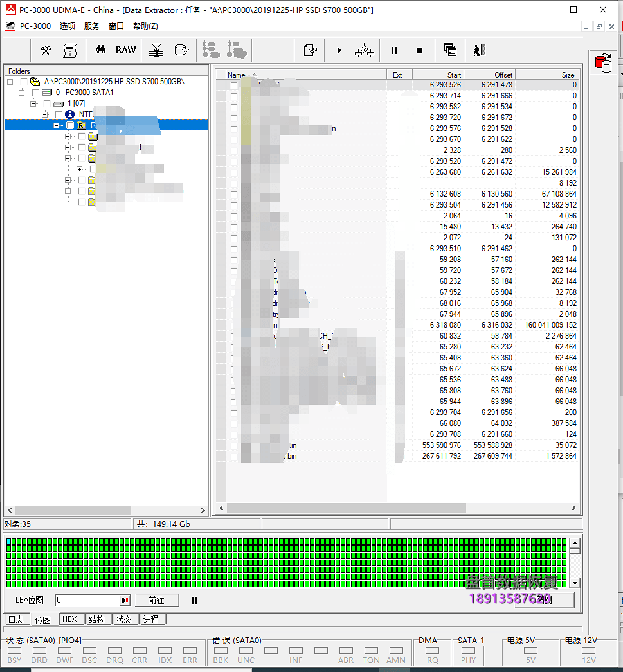Click the partition drive icon of the 1 [07] node
Screen dimensions: 623x672
(x=59, y=103)
